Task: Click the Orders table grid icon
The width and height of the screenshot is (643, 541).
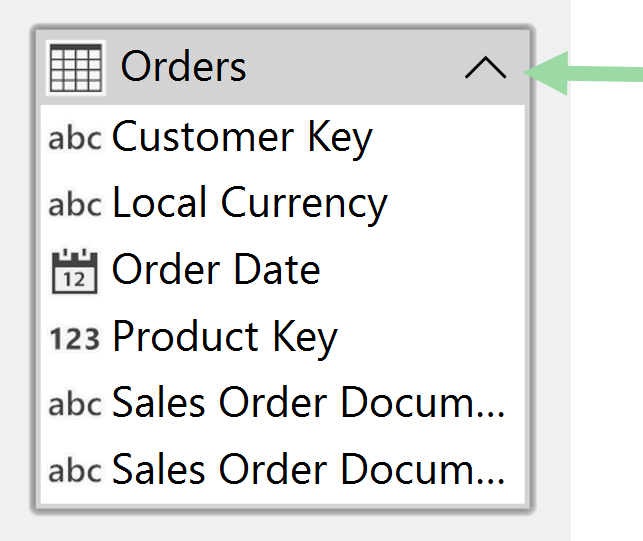Action: [75, 68]
